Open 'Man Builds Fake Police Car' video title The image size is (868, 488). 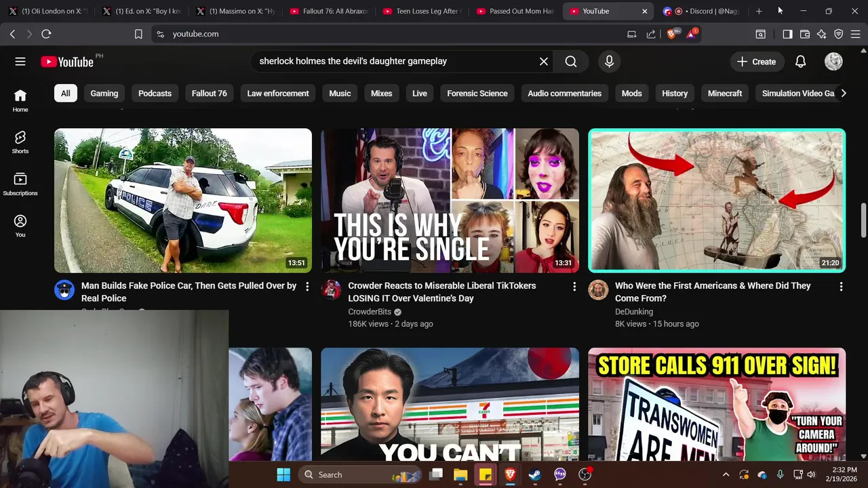point(189,292)
